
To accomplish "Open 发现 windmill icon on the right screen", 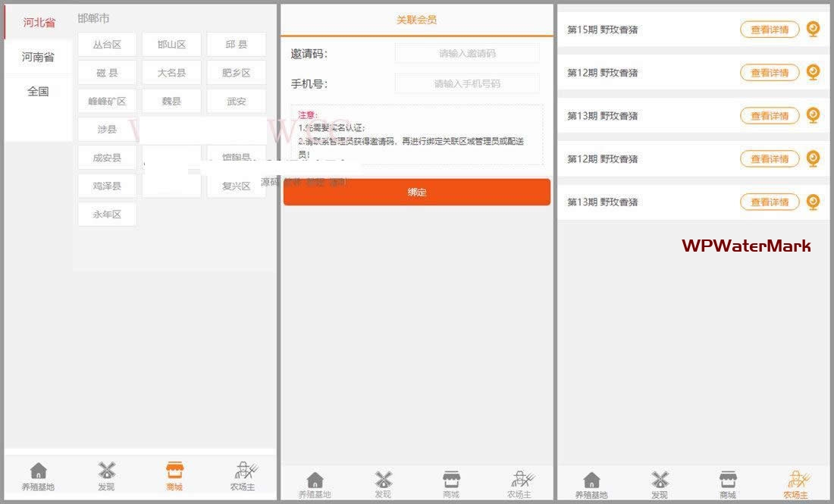I will 660,481.
